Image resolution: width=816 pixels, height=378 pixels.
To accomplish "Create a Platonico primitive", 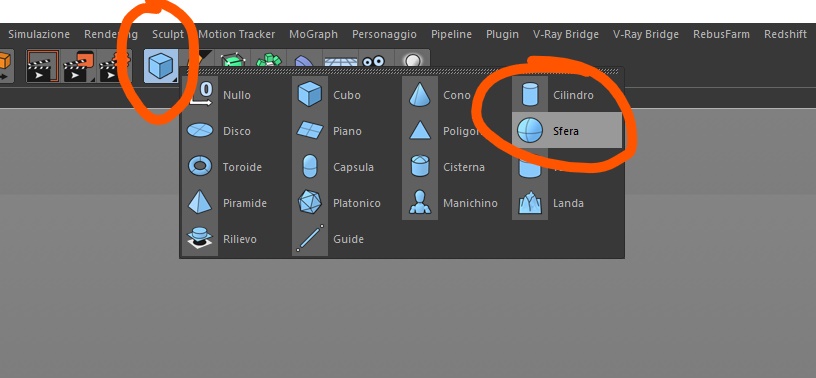I will coord(346,203).
